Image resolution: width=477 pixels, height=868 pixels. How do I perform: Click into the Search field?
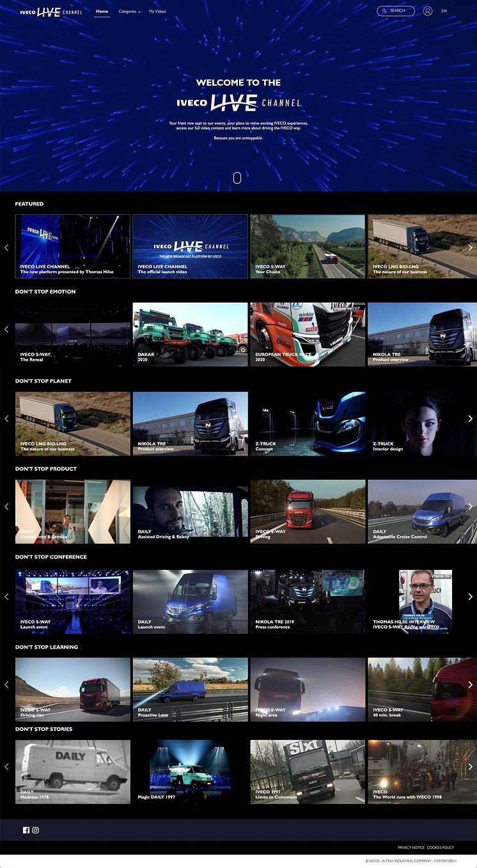396,11
